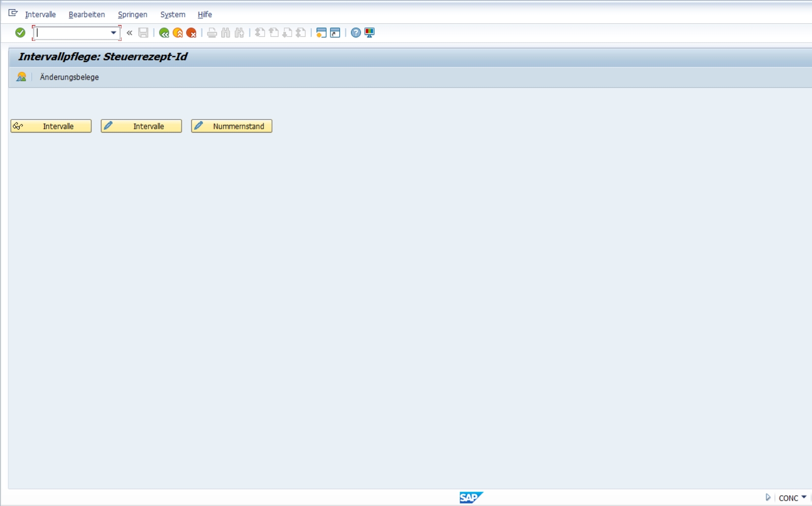Click the Print icon
Screen dimensions: 812x506
pyautogui.click(x=212, y=33)
